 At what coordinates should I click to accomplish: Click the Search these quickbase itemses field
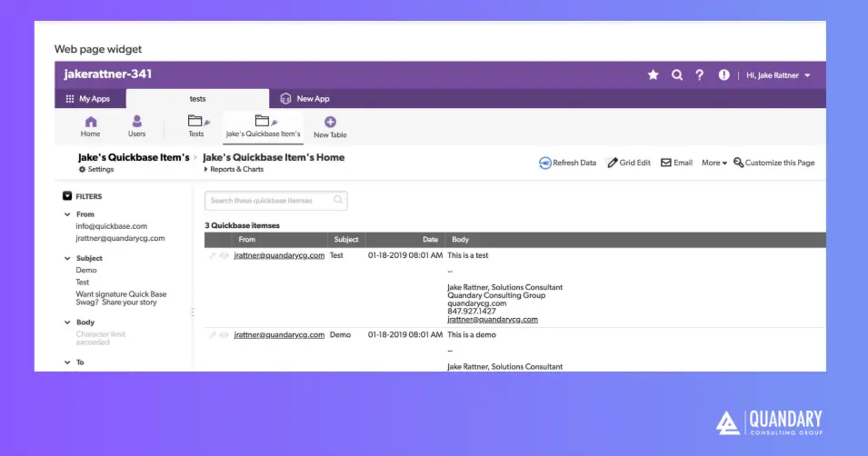pos(275,201)
